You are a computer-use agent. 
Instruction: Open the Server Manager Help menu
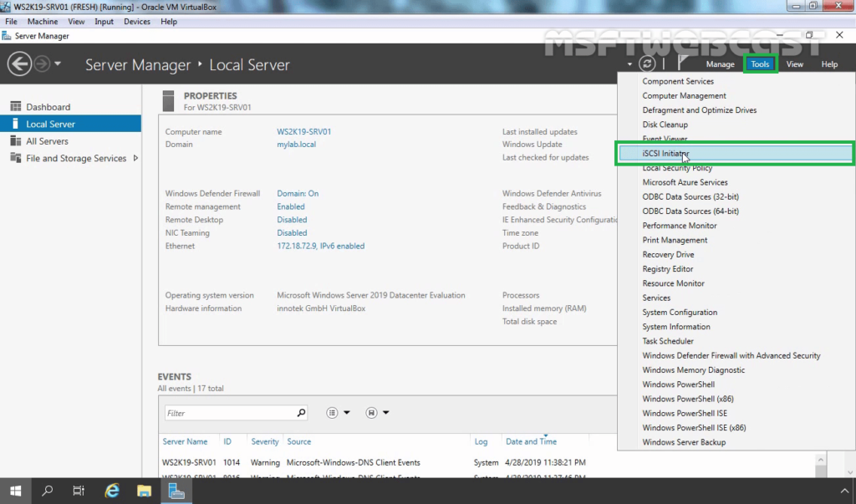[x=829, y=64]
